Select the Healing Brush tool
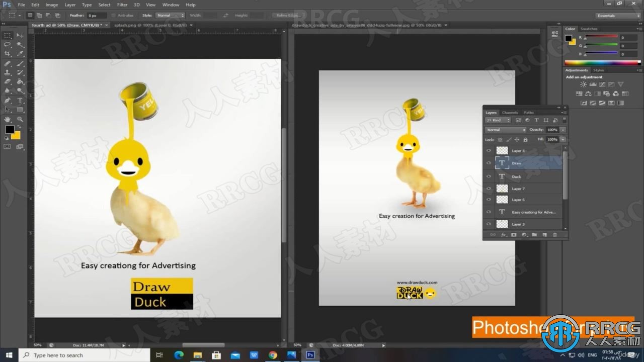The height and width of the screenshot is (362, 644). [8, 63]
